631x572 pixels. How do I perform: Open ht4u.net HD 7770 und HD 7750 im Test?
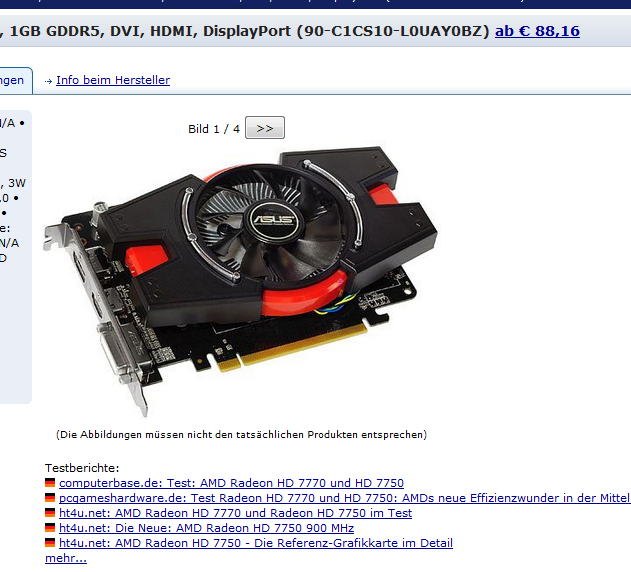coord(235,513)
